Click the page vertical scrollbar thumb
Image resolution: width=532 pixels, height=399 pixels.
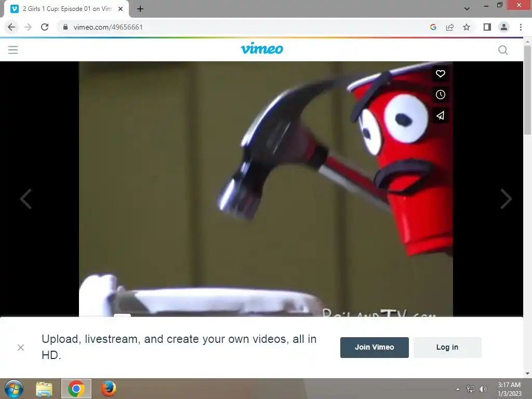coord(527,90)
